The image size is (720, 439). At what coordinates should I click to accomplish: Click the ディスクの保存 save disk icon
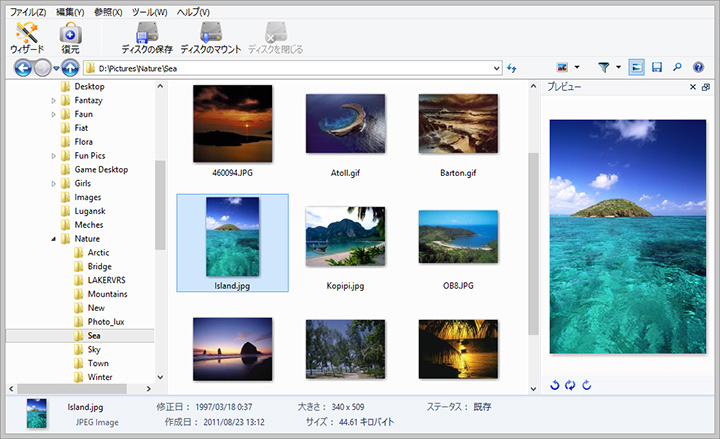(x=147, y=38)
